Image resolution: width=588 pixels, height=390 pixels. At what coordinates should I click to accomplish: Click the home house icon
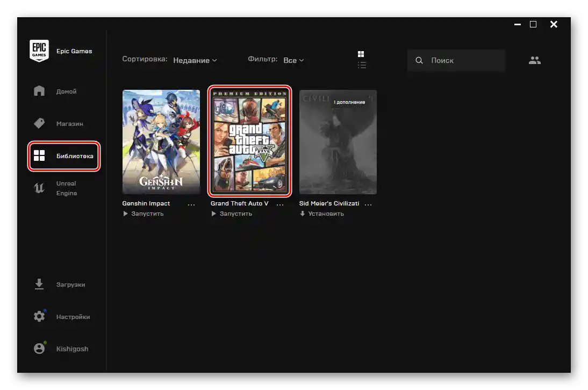tap(39, 91)
